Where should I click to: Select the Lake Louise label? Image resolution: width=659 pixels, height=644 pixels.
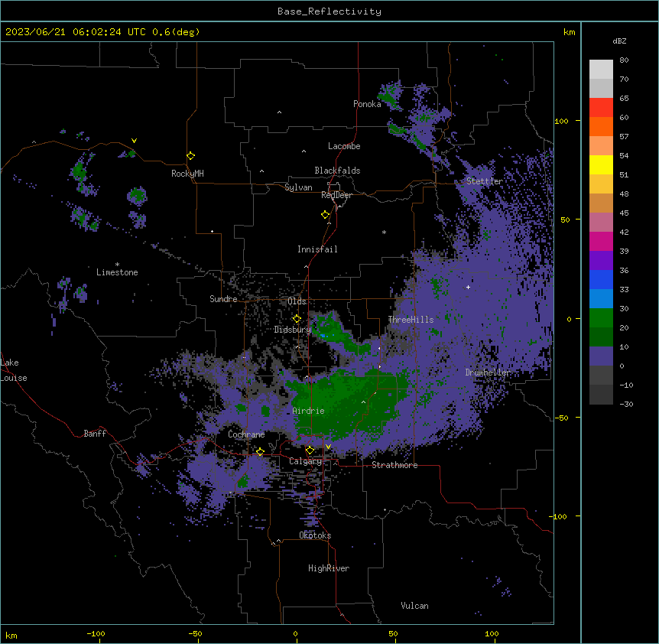(14, 370)
